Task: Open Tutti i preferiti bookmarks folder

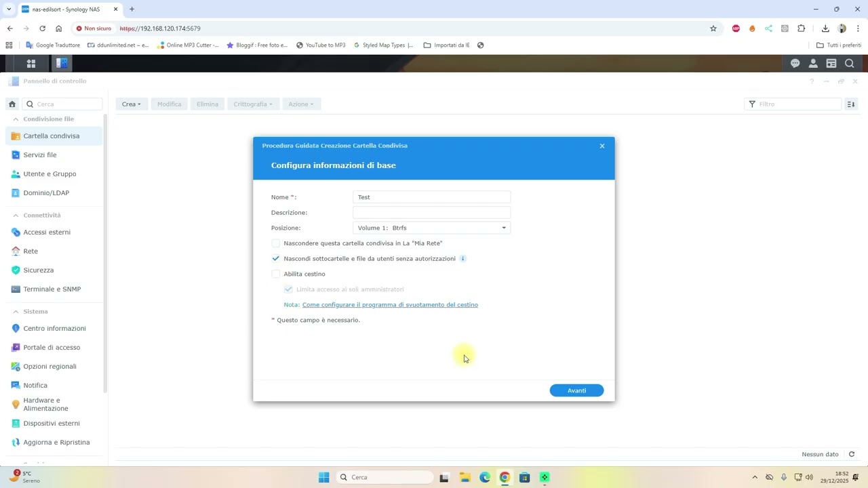Action: (x=839, y=45)
